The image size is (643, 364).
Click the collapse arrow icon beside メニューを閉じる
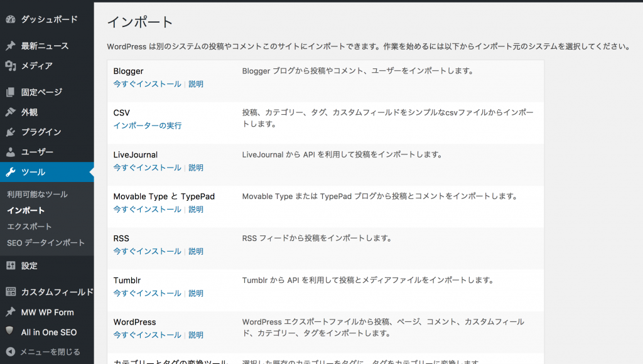(11, 351)
